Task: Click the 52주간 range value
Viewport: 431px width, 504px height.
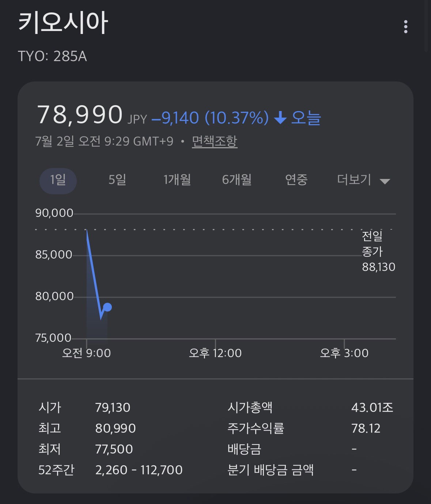Action: (139, 470)
